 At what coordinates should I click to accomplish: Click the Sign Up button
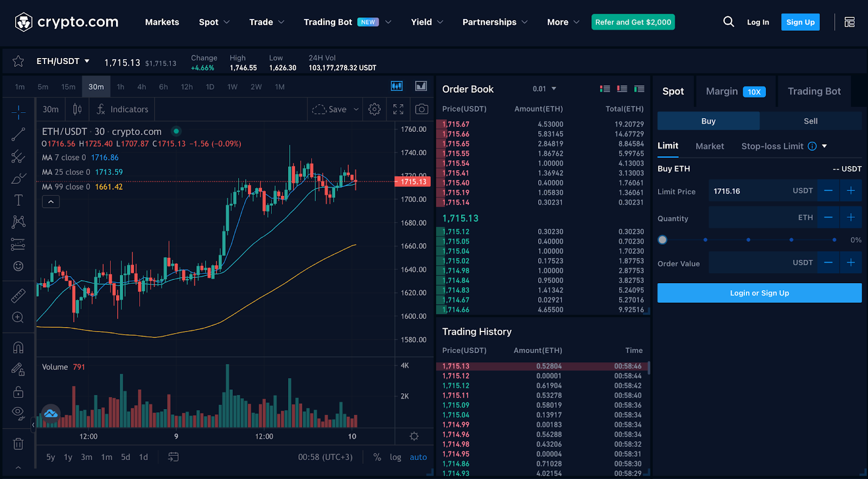[800, 22]
